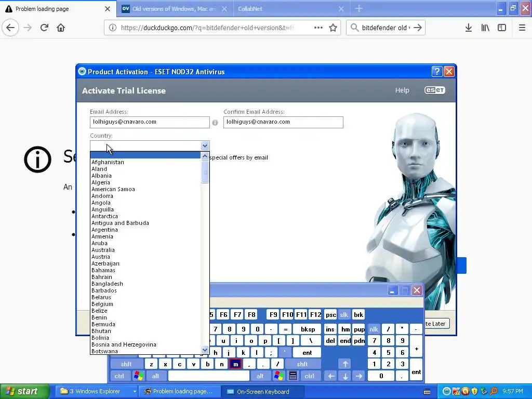Click the bksp key on on-screen keyboard

(308, 329)
